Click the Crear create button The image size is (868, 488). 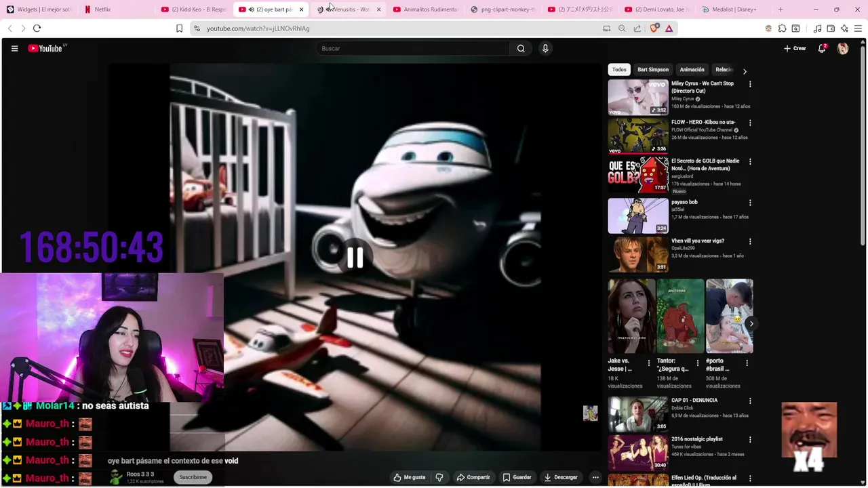pos(795,48)
